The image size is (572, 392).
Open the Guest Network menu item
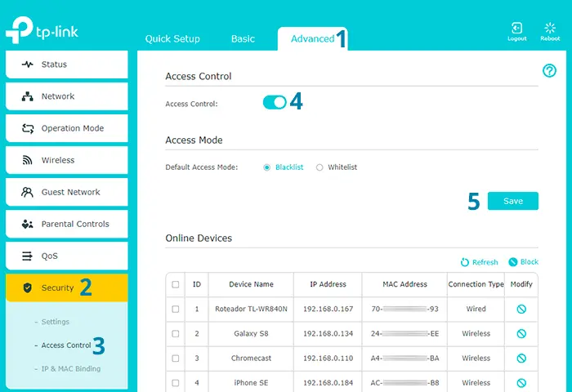coord(67,192)
